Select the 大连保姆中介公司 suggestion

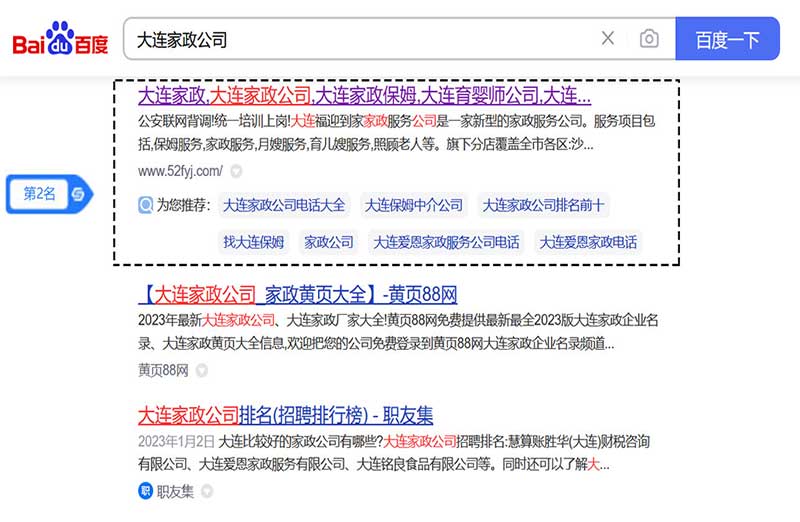[414, 205]
